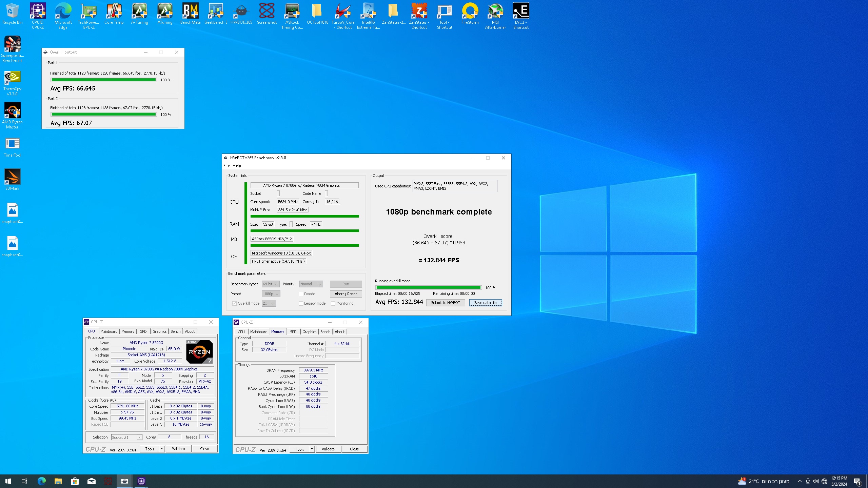Viewport: 868px width, 488px height.
Task: Click the Part 2 progress bar
Action: coord(104,115)
